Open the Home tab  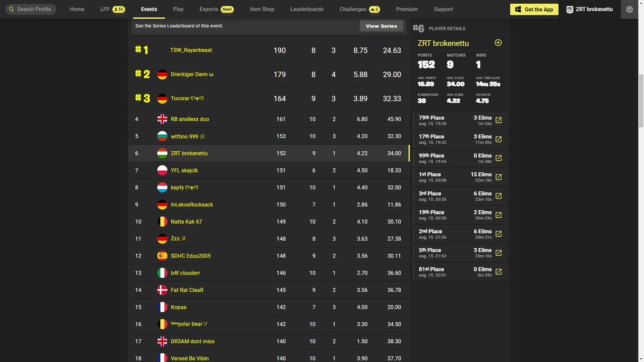click(77, 9)
